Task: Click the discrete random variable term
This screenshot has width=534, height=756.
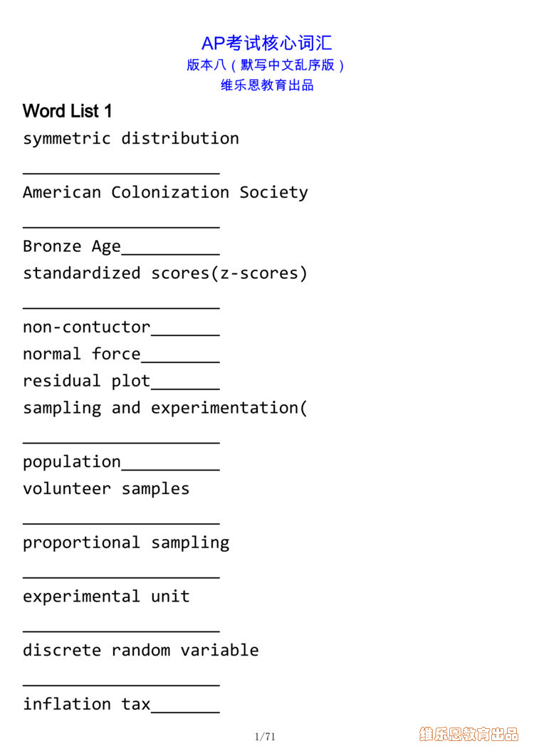Action: point(141,650)
